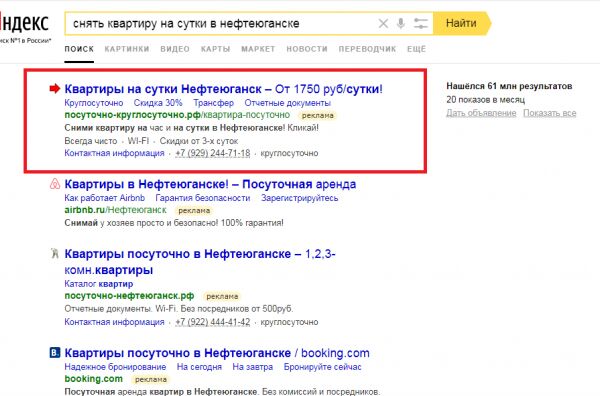Viewport: 600px width, 396px height.
Task: Click phone number +7 (929) 244-71-18
Action: pos(212,153)
